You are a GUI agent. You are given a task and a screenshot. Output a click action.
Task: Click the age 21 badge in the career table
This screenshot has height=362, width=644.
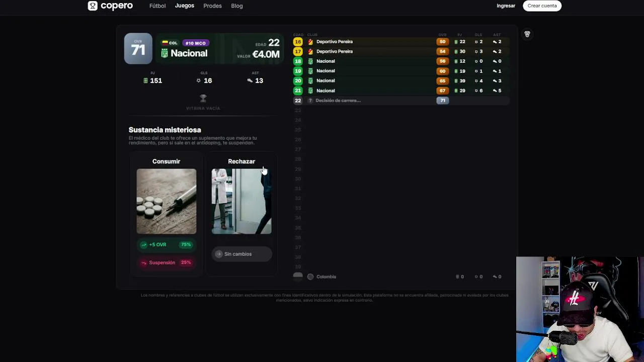point(298,90)
